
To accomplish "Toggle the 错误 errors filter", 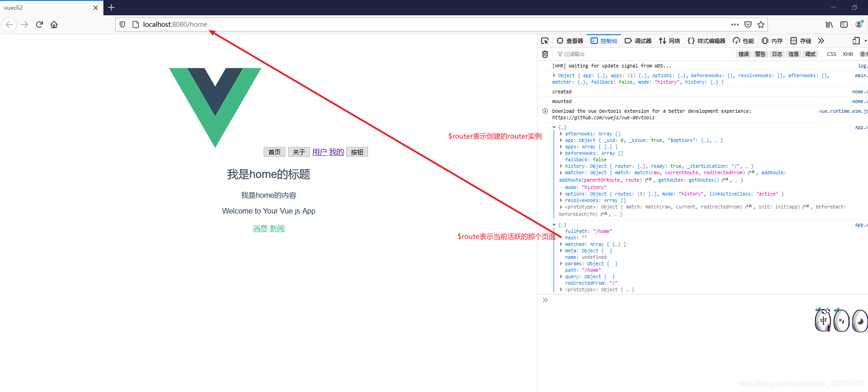I will click(744, 54).
